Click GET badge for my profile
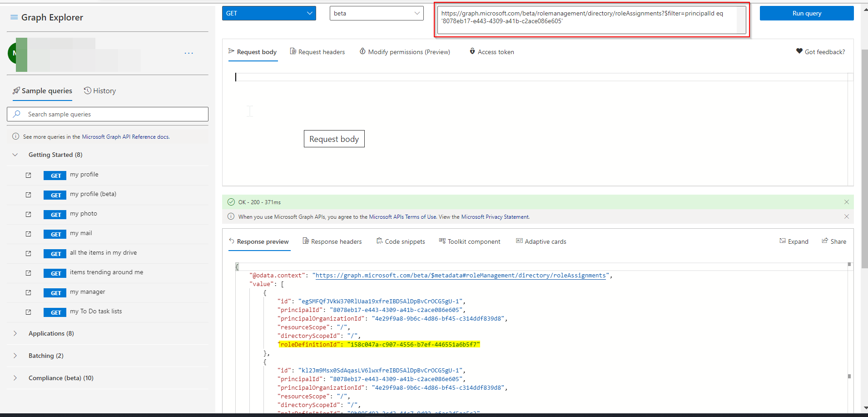The height and width of the screenshot is (417, 868). (x=55, y=176)
